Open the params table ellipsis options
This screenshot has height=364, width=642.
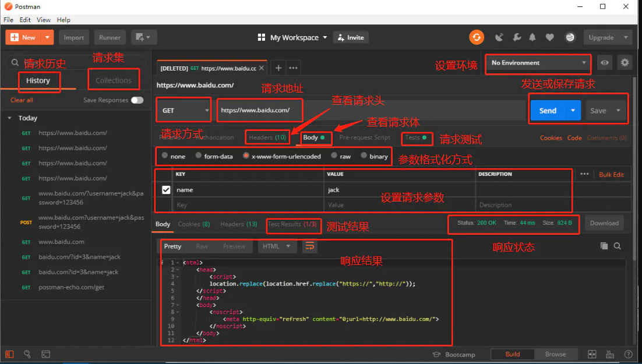584,174
